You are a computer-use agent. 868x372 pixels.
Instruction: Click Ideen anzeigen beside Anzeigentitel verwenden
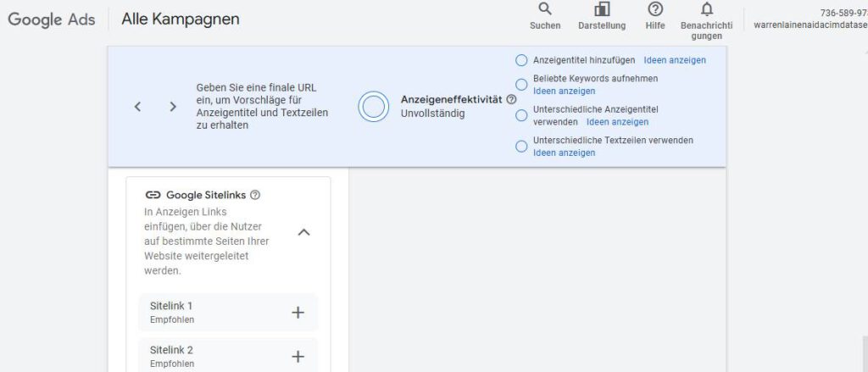tap(617, 122)
